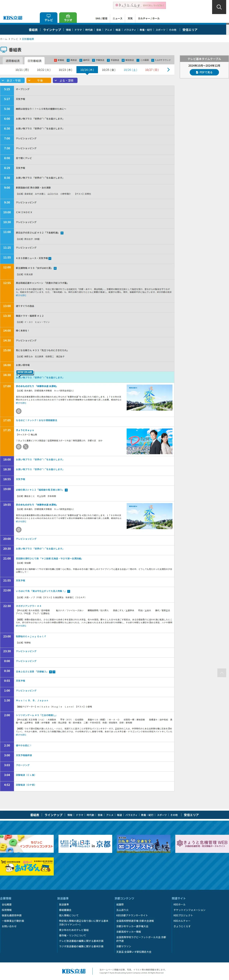Expand 続きを読む for 19:55 京の水ものがたり

(x=21, y=522)
